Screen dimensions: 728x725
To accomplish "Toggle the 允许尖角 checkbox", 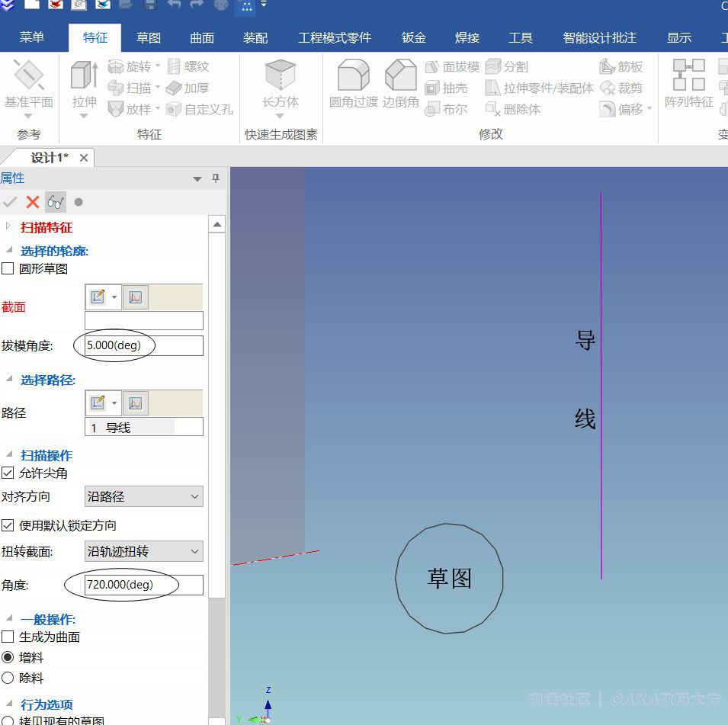I will click(x=8, y=473).
